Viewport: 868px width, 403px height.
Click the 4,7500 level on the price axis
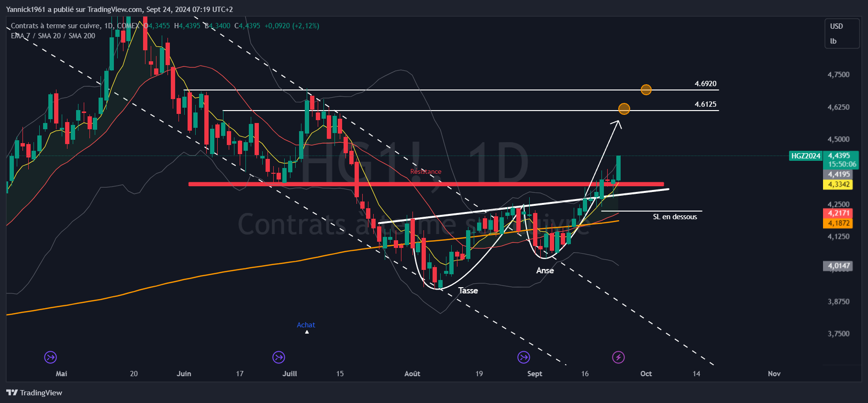point(839,75)
